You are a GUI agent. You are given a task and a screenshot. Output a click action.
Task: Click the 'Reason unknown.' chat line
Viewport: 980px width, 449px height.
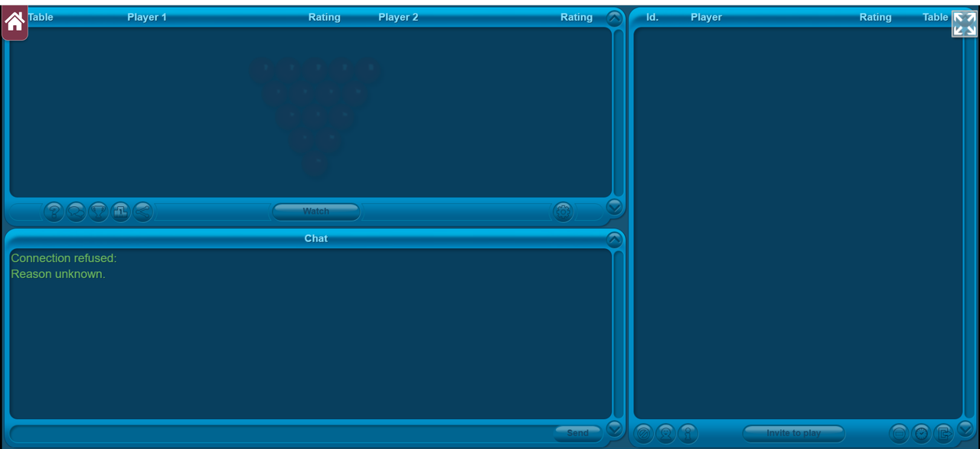[x=58, y=274]
